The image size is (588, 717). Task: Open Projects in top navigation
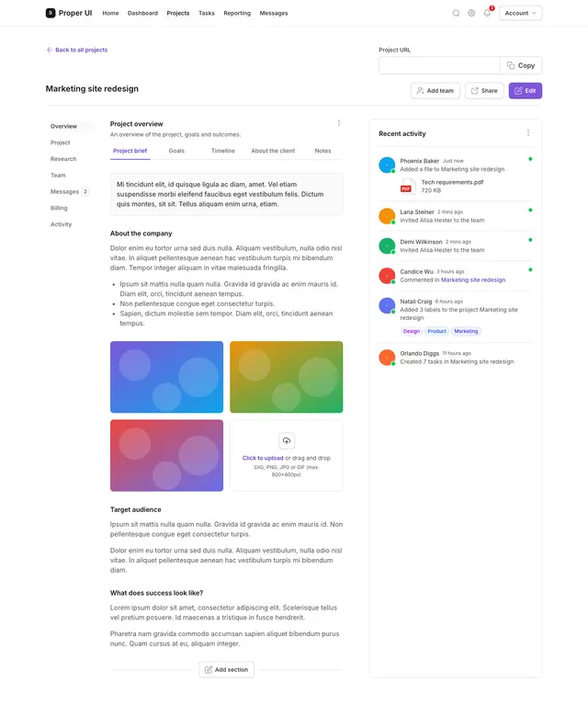point(177,13)
